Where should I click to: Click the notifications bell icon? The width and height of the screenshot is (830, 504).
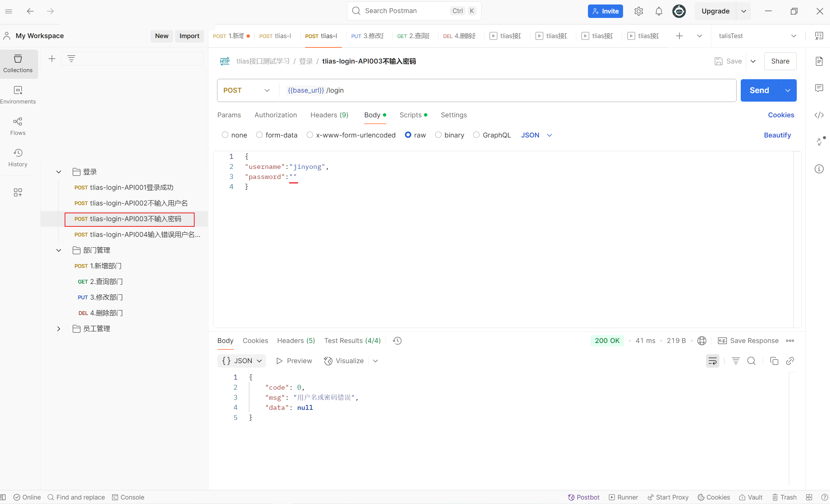coord(659,11)
